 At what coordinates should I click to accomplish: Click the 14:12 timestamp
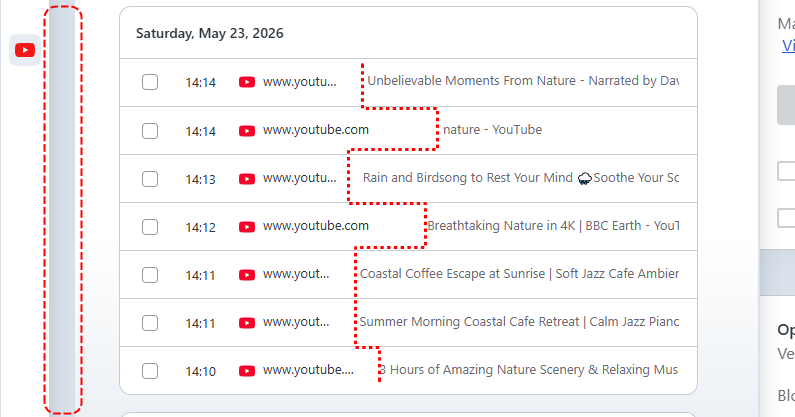click(201, 227)
